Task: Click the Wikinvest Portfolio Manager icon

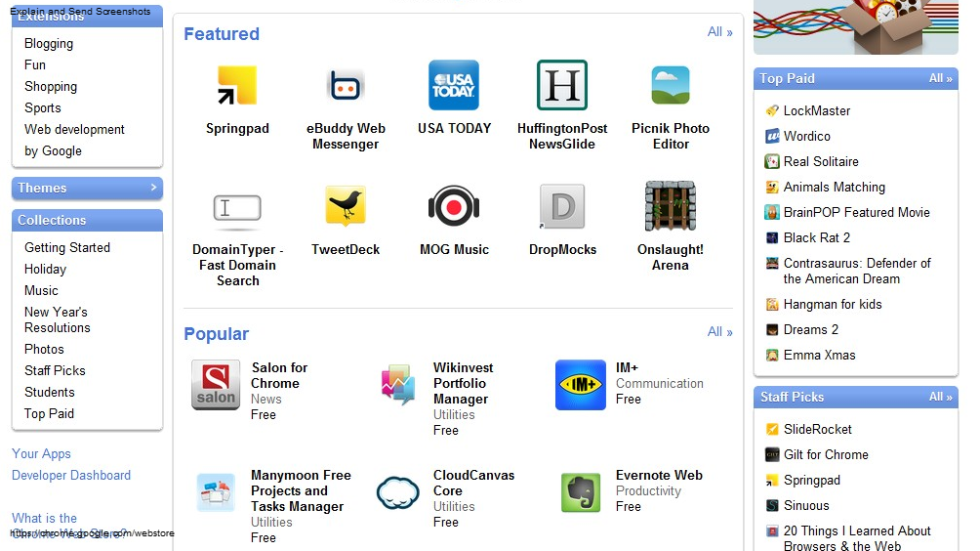Action: [398, 384]
